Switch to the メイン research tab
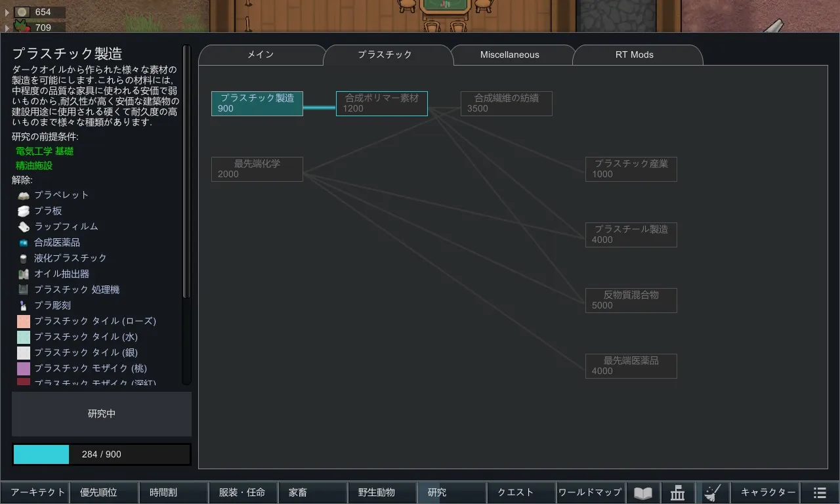The height and width of the screenshot is (504, 840). pos(261,55)
